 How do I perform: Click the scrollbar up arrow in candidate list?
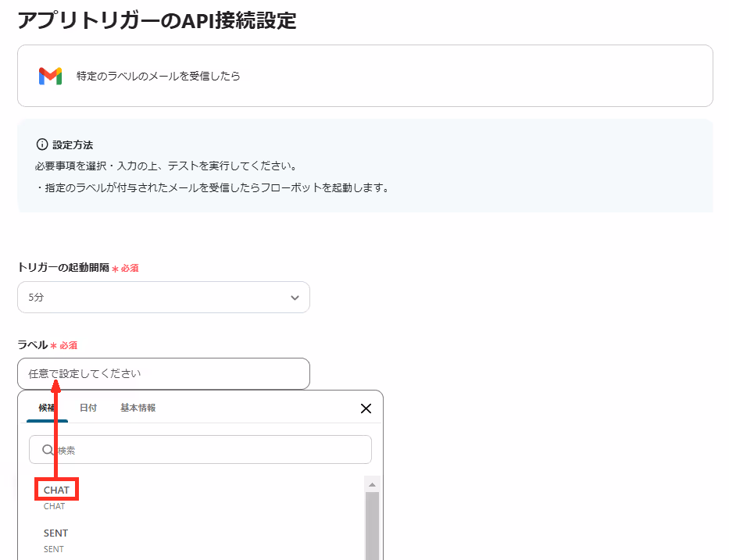tap(372, 485)
